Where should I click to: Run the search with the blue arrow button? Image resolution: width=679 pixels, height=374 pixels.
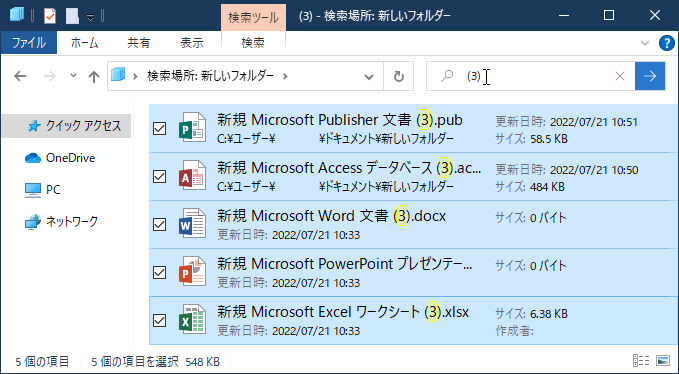coord(650,76)
